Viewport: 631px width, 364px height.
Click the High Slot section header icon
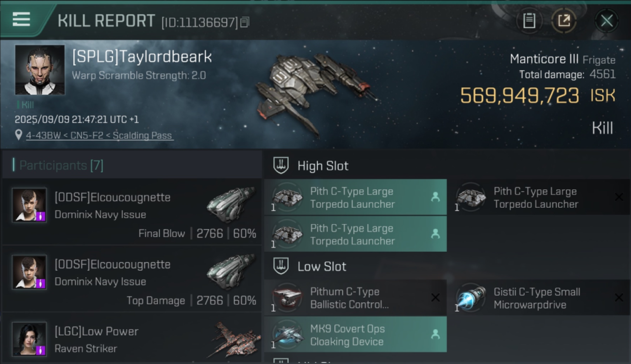[282, 165]
